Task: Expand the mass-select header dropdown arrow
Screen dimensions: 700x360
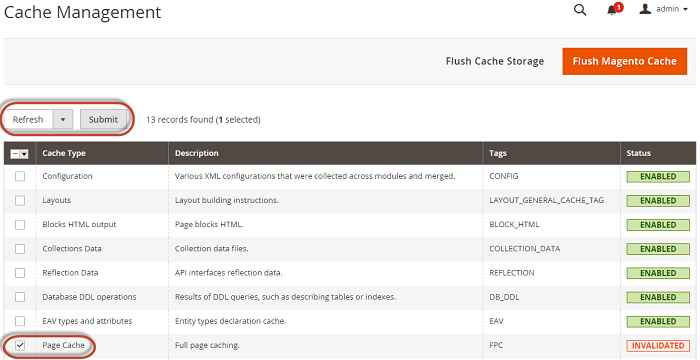Action: (25, 154)
